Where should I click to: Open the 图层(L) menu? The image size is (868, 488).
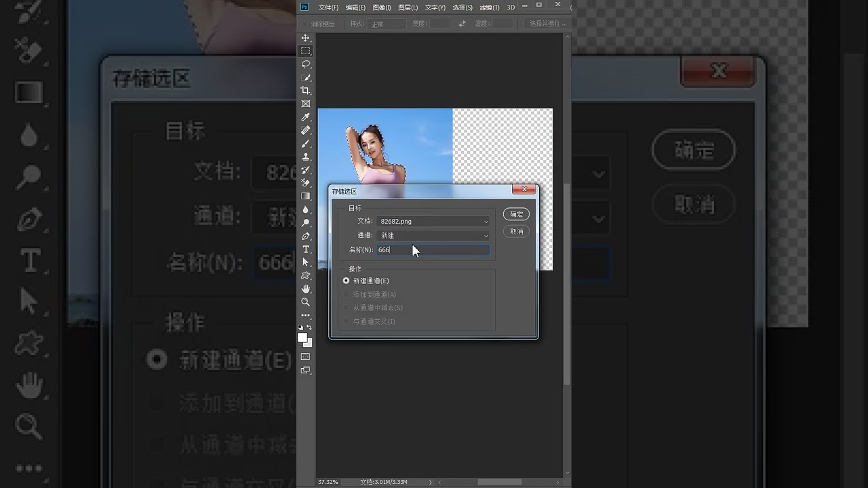point(408,7)
